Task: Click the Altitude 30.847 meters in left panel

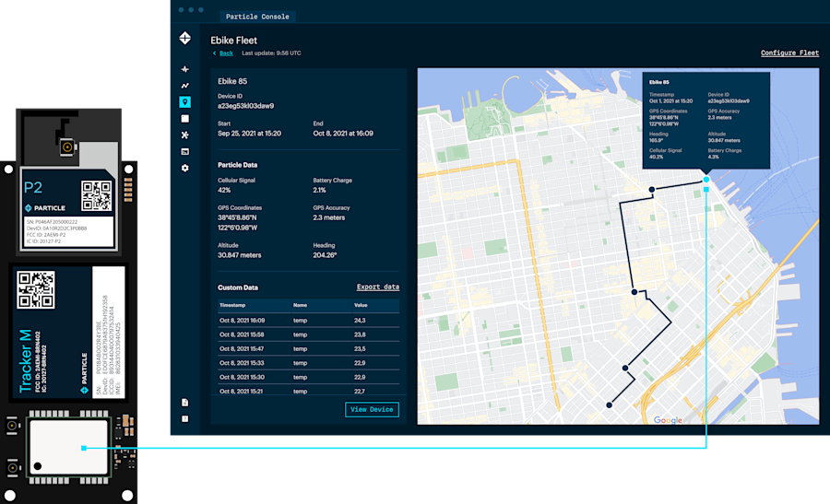Action: (x=239, y=255)
